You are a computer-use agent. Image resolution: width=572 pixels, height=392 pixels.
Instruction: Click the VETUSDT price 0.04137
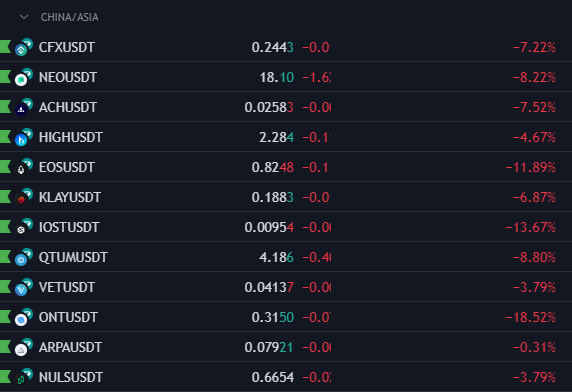point(269,287)
